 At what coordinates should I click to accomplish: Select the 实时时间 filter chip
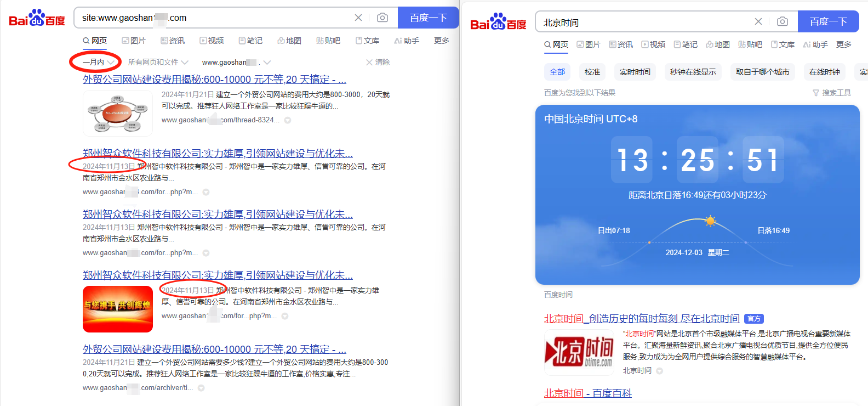(635, 72)
